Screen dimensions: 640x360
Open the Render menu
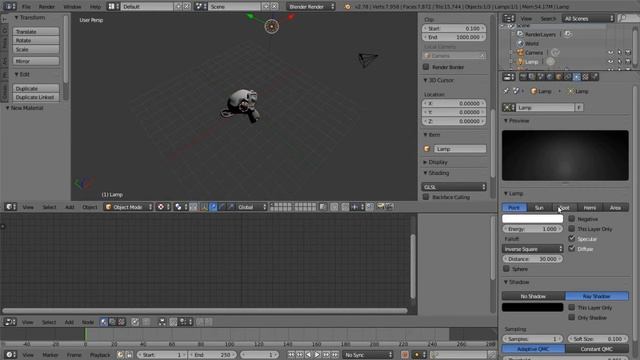(47, 7)
